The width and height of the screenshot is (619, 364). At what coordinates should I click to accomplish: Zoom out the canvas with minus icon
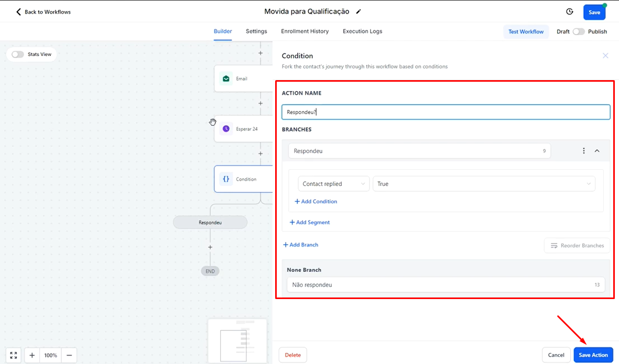point(69,355)
